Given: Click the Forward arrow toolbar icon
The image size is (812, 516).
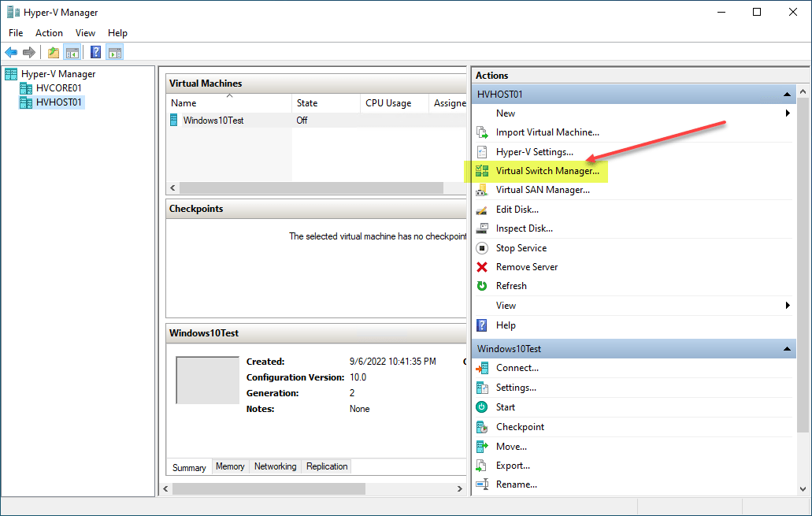Looking at the screenshot, I should click(29, 52).
